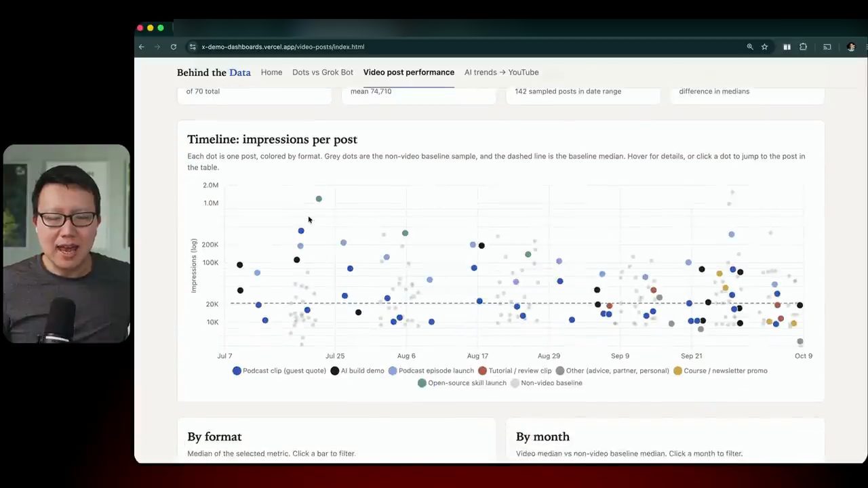Toggle the browser side panel icon
Screen dimensions: 868x488
(x=787, y=47)
